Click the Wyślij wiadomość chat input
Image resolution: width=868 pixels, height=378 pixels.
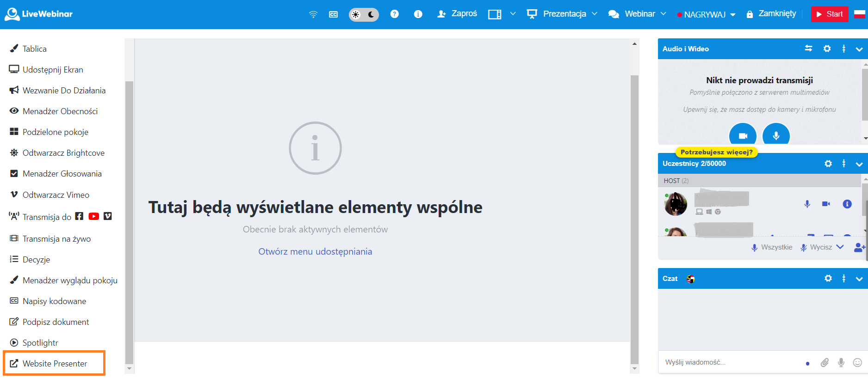tap(731, 362)
